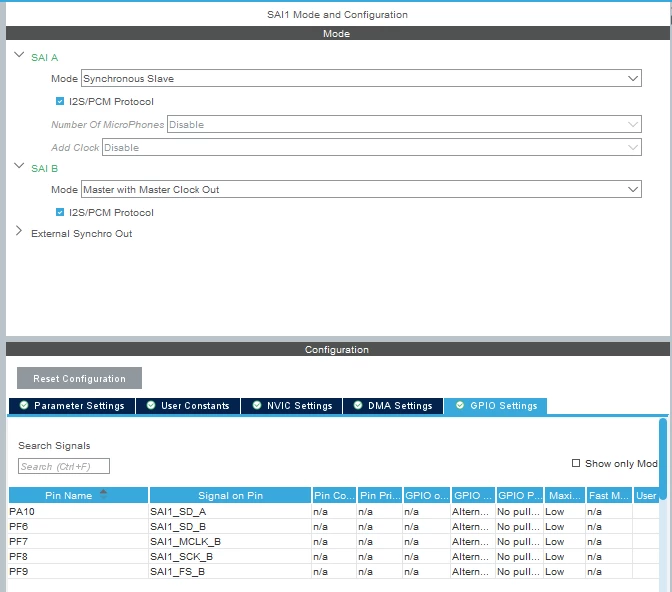672x592 pixels.
Task: Open the SAI A Mode dropdown
Action: 361,78
